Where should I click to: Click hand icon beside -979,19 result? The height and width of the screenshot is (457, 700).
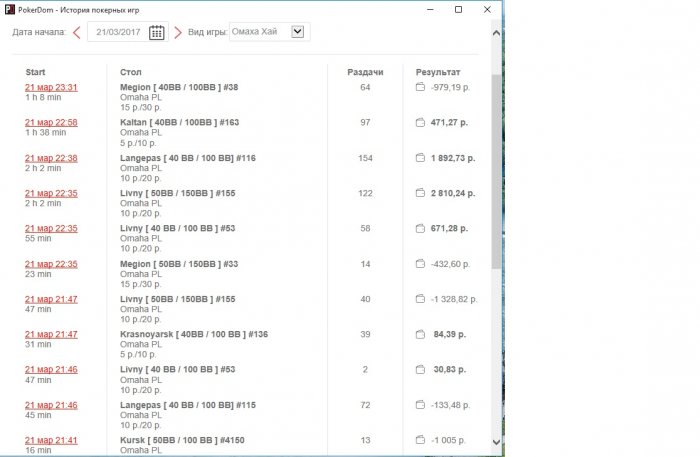(421, 88)
